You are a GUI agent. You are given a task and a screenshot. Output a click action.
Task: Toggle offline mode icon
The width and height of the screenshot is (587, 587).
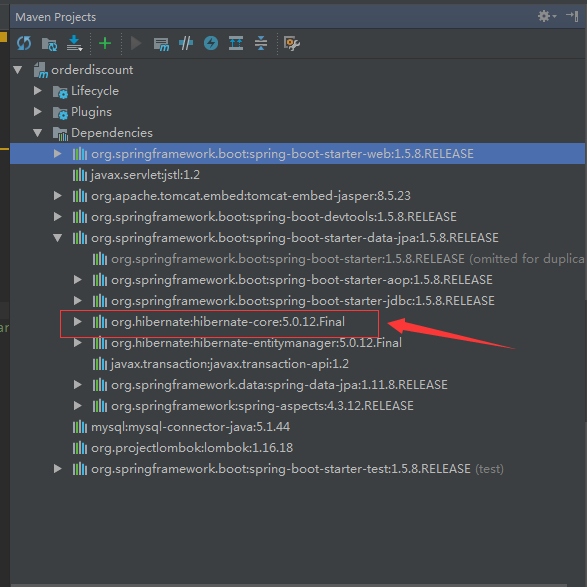click(186, 43)
